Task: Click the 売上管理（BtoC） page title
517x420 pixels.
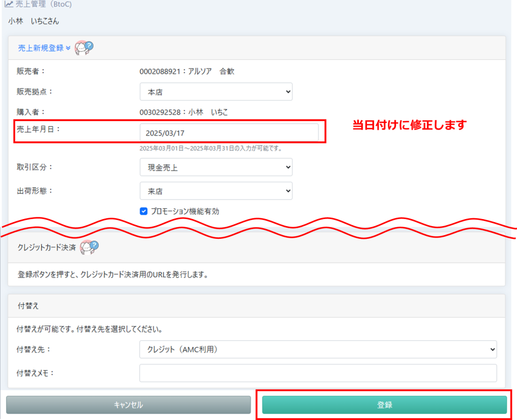Action: click(43, 4)
